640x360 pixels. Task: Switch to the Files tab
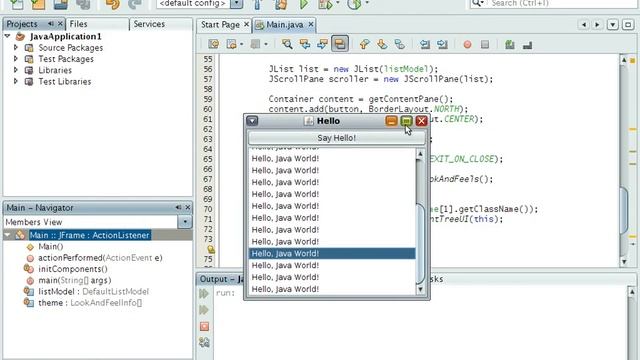(78, 24)
